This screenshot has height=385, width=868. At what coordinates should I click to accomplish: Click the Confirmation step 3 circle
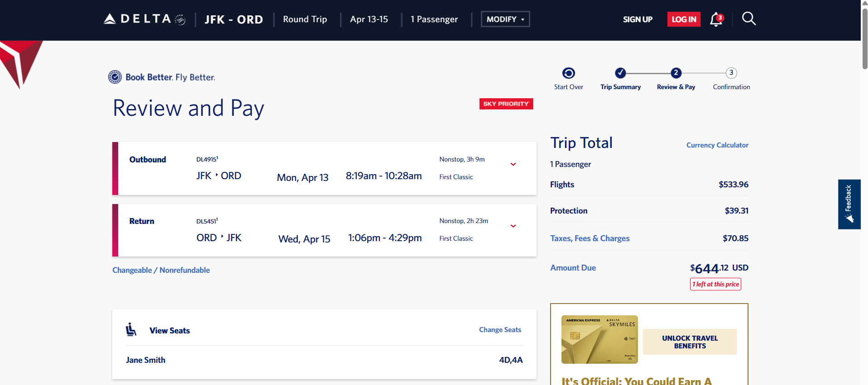[731, 73]
